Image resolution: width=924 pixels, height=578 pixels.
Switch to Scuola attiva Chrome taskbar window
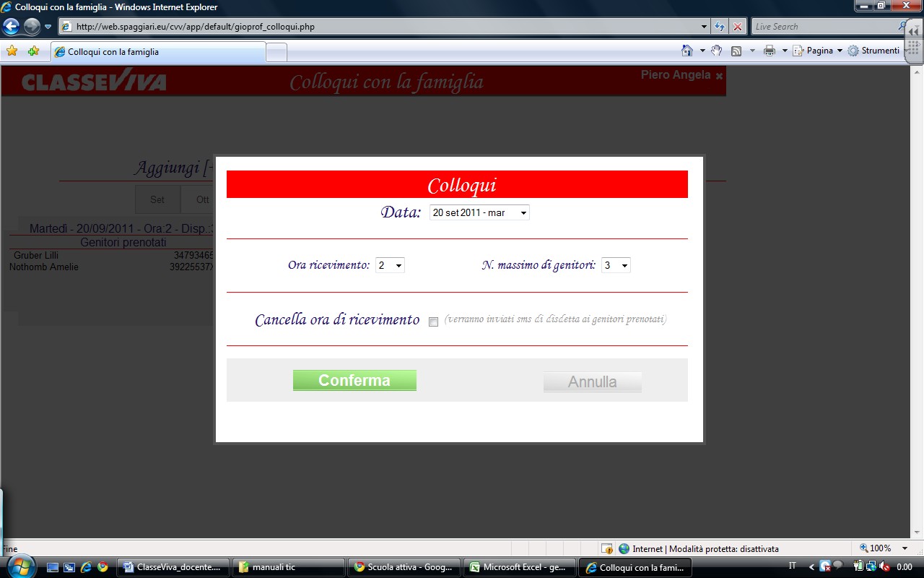(404, 567)
